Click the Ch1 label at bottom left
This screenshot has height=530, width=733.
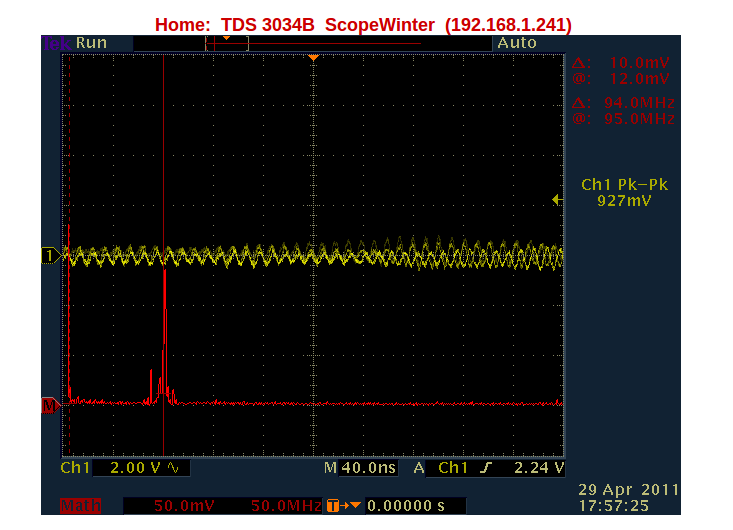[75, 467]
